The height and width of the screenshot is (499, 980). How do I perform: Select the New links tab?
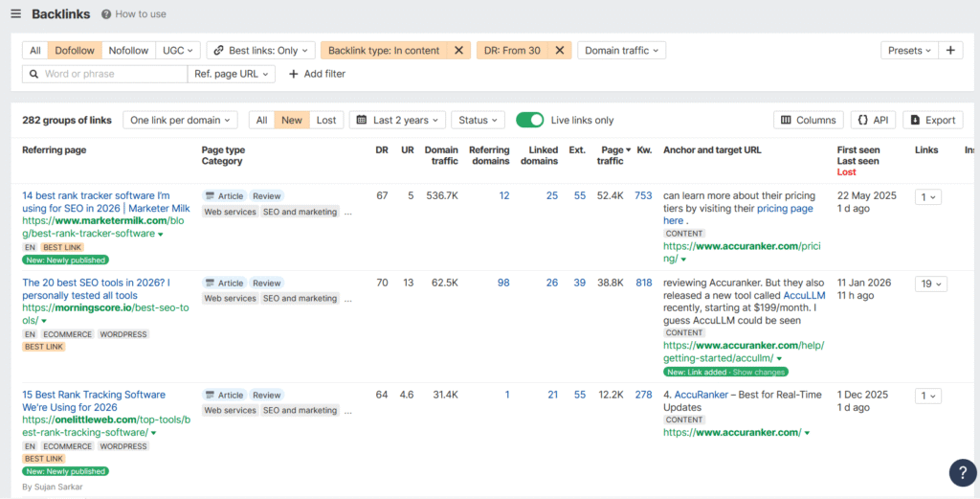[292, 120]
